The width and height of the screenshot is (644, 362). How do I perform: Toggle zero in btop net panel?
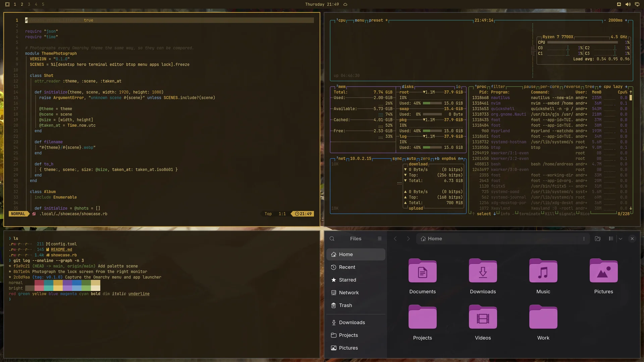coord(425,159)
